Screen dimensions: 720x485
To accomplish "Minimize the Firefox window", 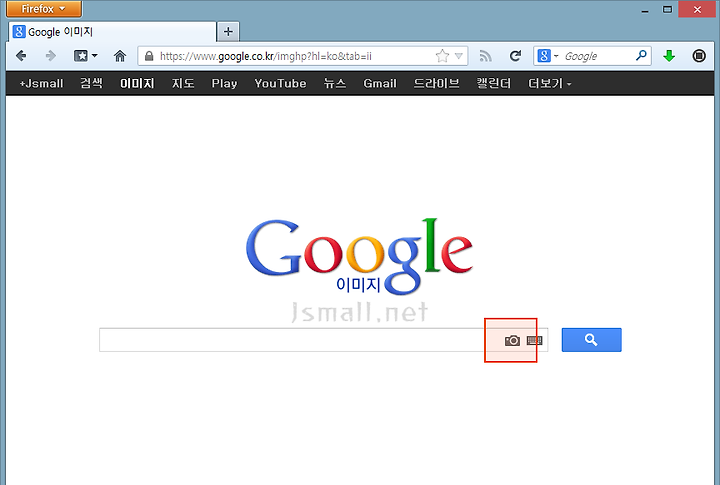I will pyautogui.click(x=645, y=10).
